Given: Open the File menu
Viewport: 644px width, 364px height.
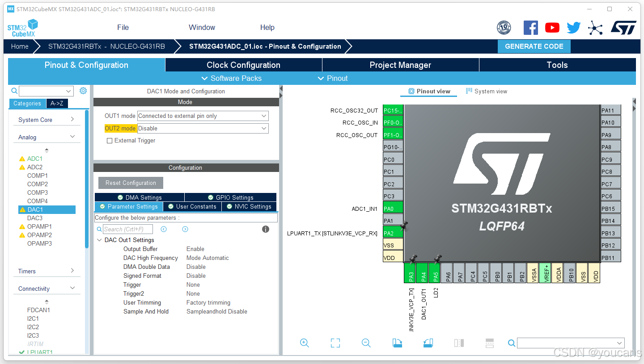Looking at the screenshot, I should [x=123, y=27].
